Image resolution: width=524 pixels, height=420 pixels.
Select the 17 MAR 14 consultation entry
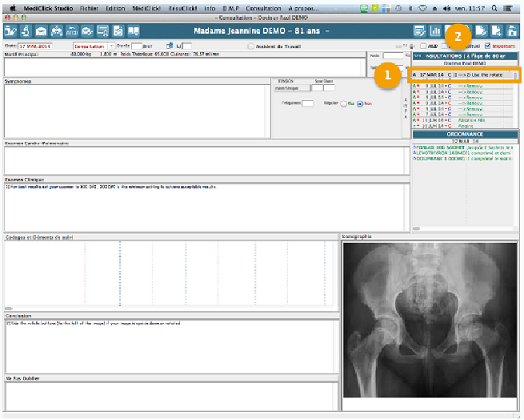pyautogui.click(x=463, y=75)
